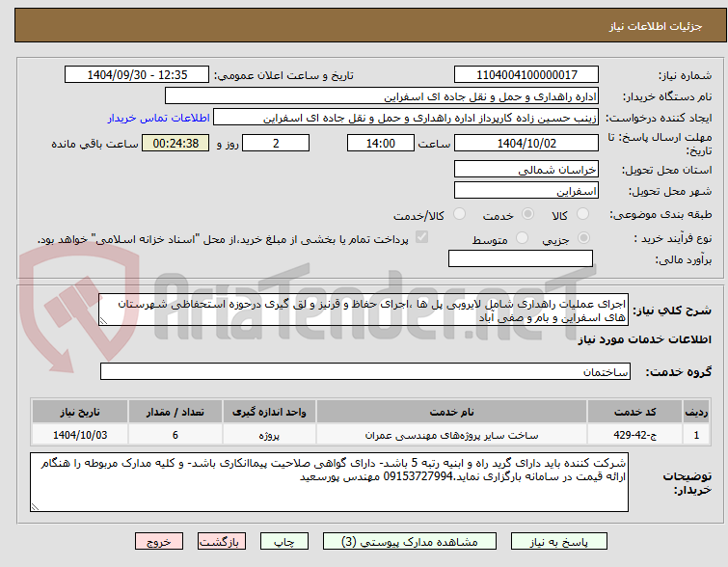This screenshot has width=728, height=567.
Task: Click the خروج exit button
Action: (x=159, y=542)
